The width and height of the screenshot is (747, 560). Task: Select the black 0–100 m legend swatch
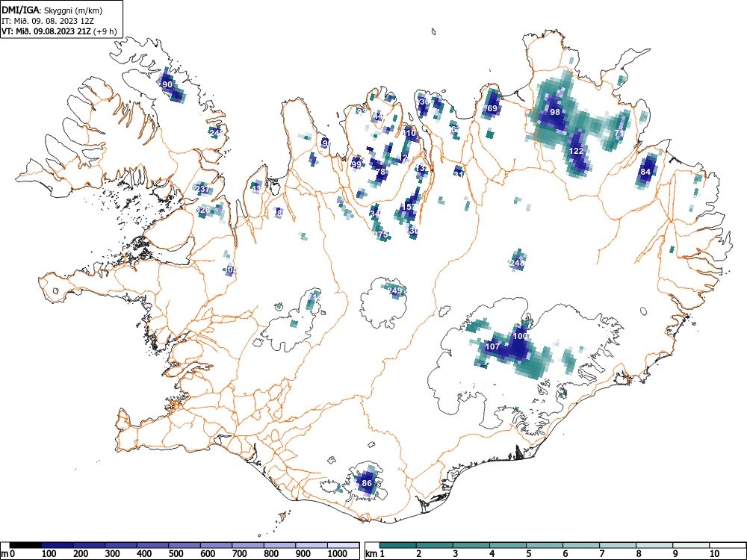click(x=25, y=545)
